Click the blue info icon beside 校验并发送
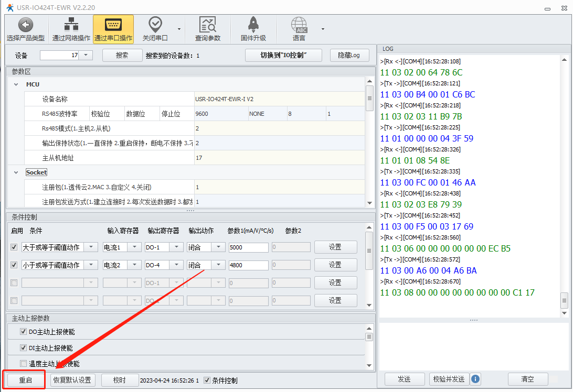This screenshot has height=392, width=573. pyautogui.click(x=475, y=379)
